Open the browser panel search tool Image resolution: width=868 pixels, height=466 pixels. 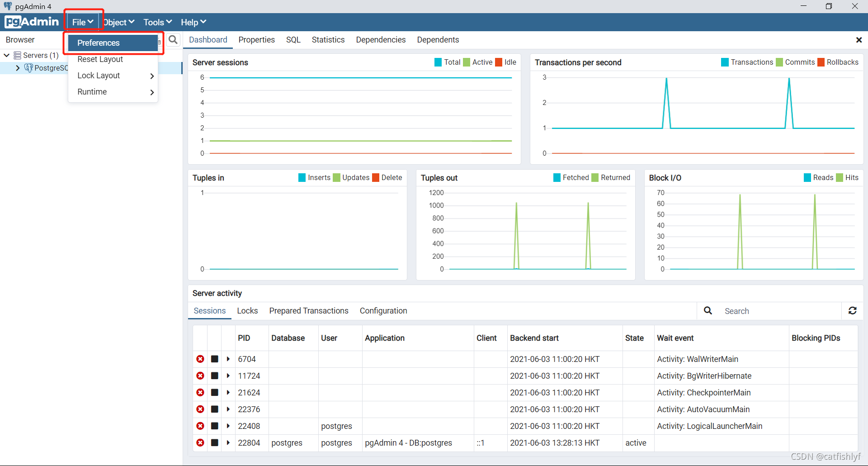coord(173,40)
